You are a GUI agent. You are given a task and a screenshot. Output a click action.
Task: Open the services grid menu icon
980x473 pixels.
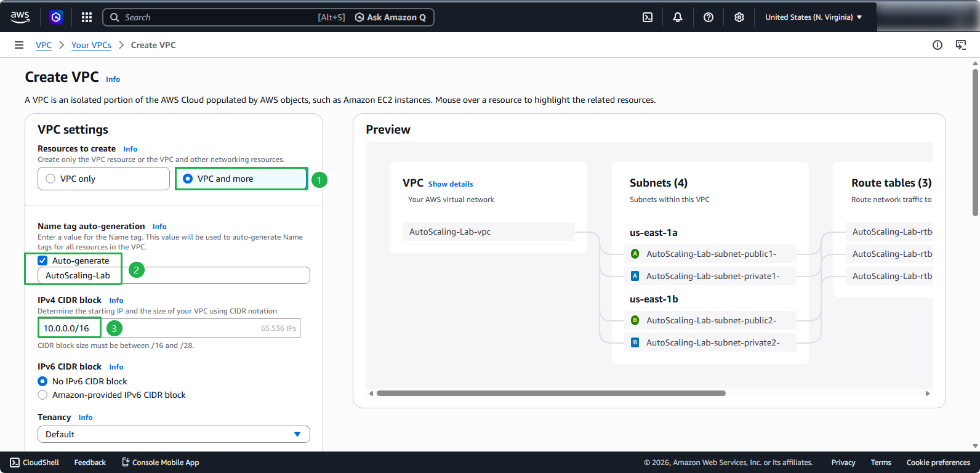point(87,17)
